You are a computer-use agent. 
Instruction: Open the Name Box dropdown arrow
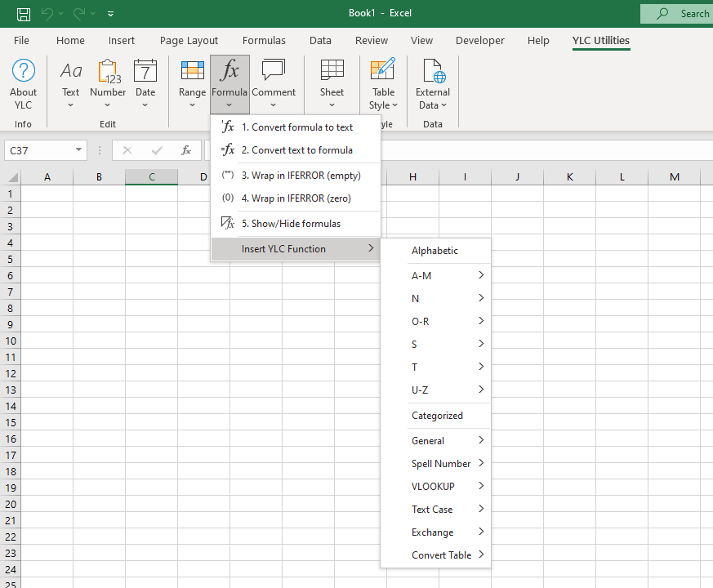point(79,150)
